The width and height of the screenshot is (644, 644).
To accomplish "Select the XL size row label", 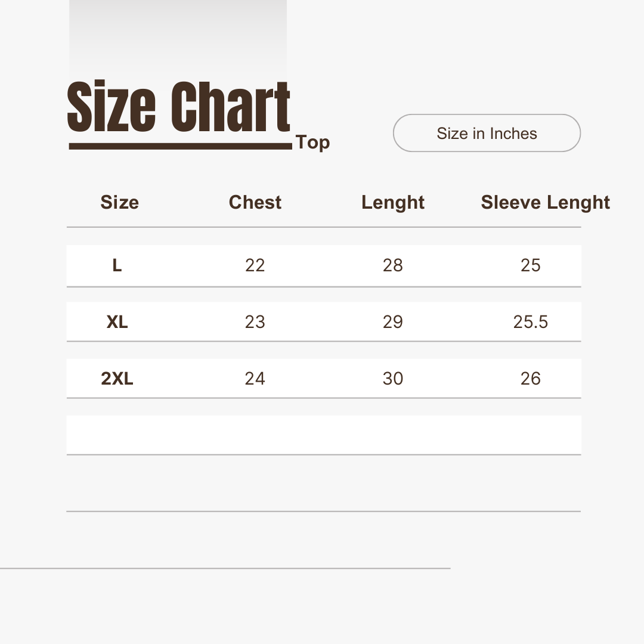I will (117, 322).
